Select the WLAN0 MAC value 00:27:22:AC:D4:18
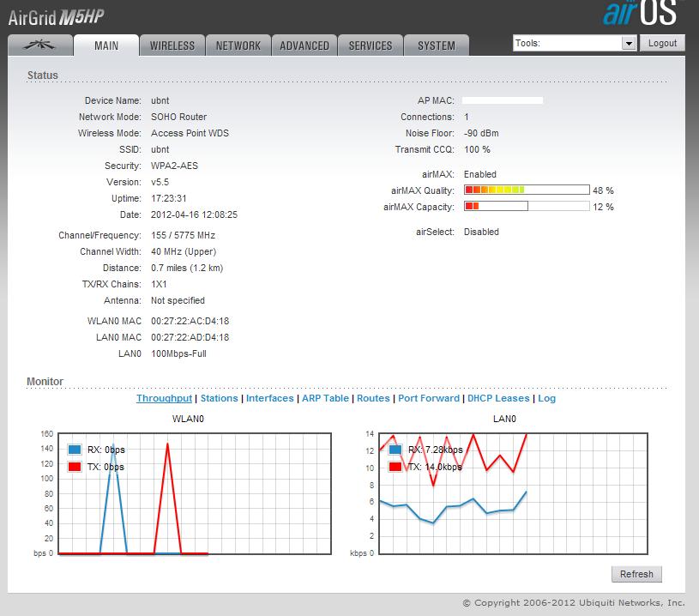The image size is (699, 616). [190, 321]
